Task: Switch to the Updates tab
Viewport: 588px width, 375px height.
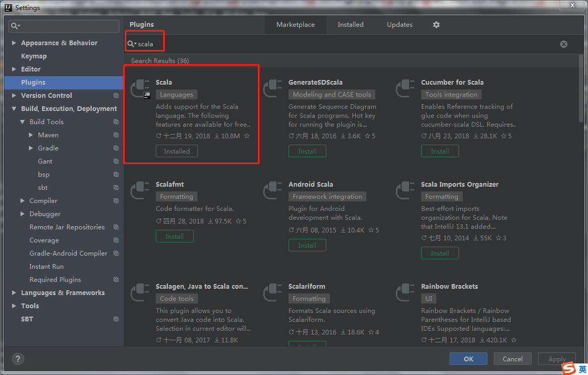Action: point(400,25)
